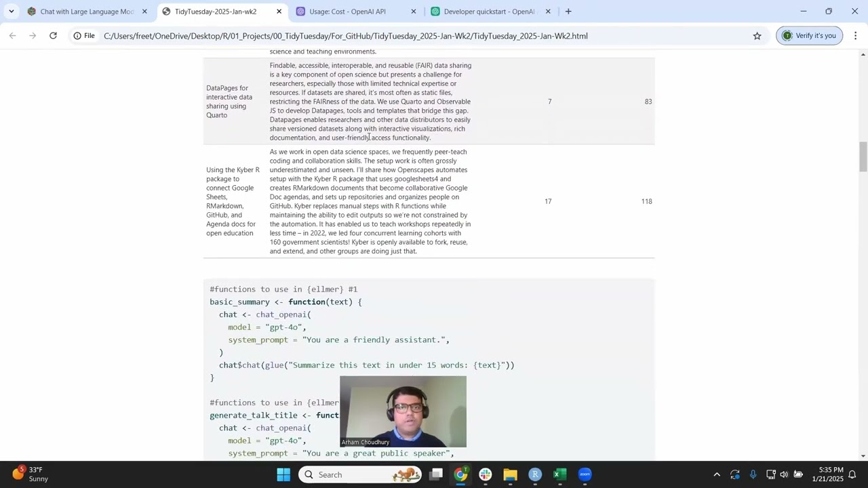Click the value 7 in the table
This screenshot has width=868, height=488.
click(x=550, y=102)
